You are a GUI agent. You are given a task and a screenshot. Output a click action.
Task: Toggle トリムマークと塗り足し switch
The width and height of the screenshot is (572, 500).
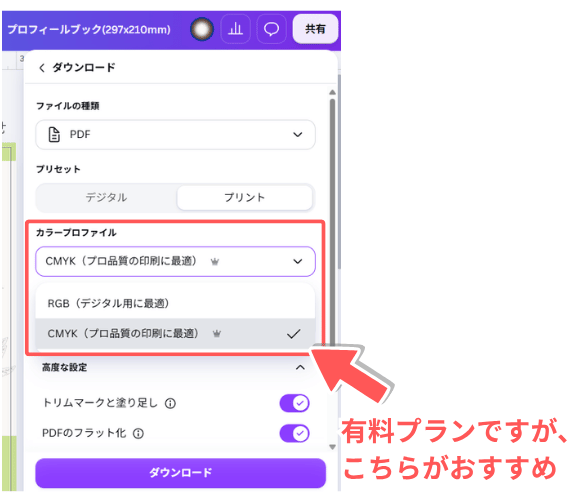pos(294,403)
